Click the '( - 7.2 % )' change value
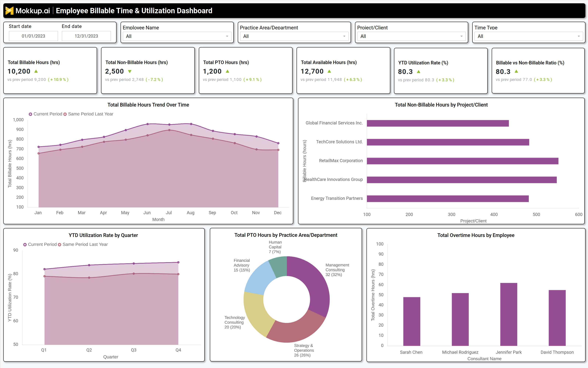 click(x=154, y=80)
